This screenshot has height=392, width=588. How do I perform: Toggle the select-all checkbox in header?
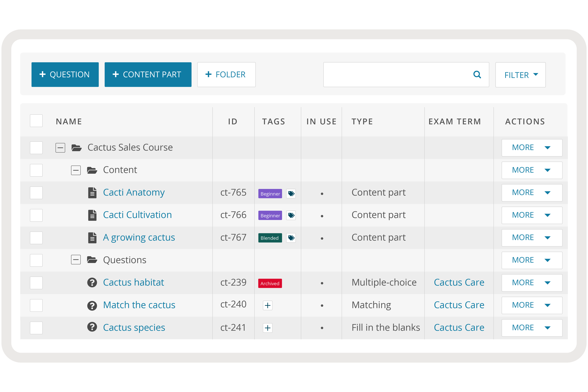tap(36, 121)
